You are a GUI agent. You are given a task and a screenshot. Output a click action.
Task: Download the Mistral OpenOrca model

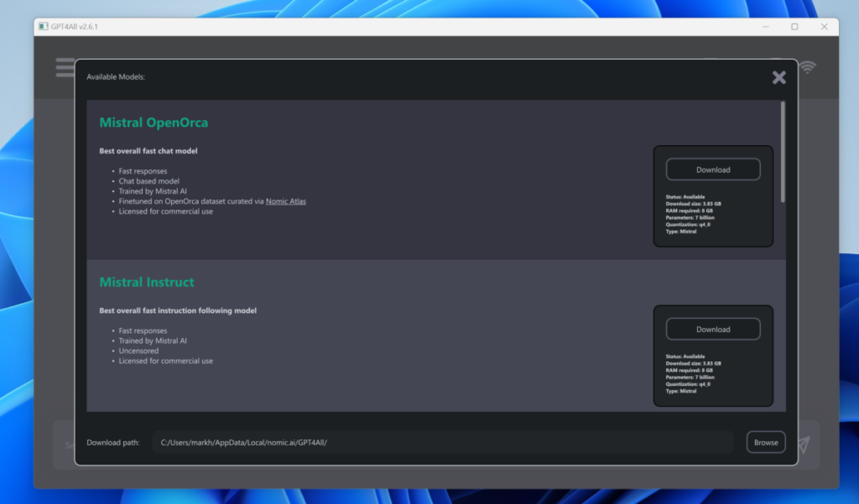click(x=713, y=169)
